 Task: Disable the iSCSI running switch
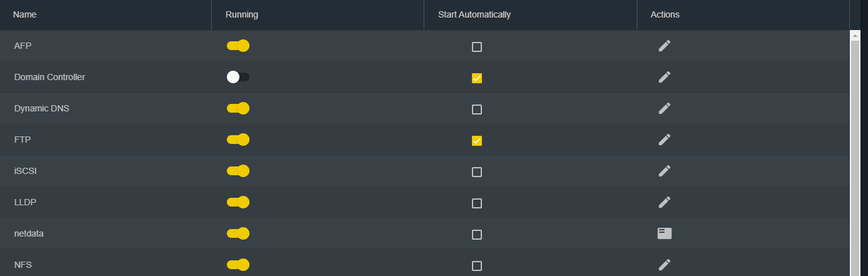tap(238, 171)
